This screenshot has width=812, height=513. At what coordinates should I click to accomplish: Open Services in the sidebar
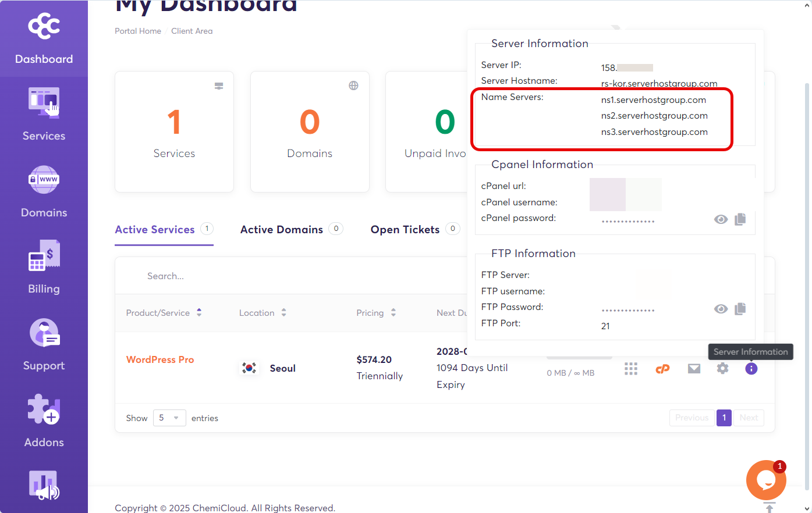click(x=44, y=115)
